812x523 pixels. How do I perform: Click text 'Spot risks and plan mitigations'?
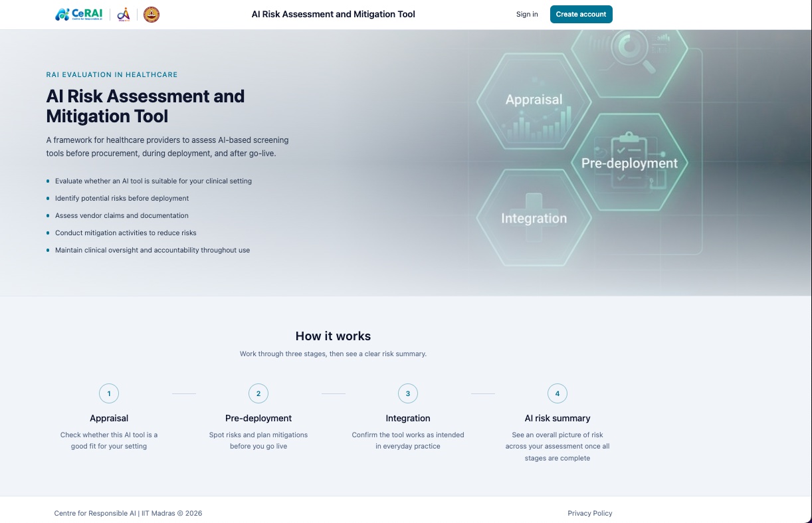point(258,441)
